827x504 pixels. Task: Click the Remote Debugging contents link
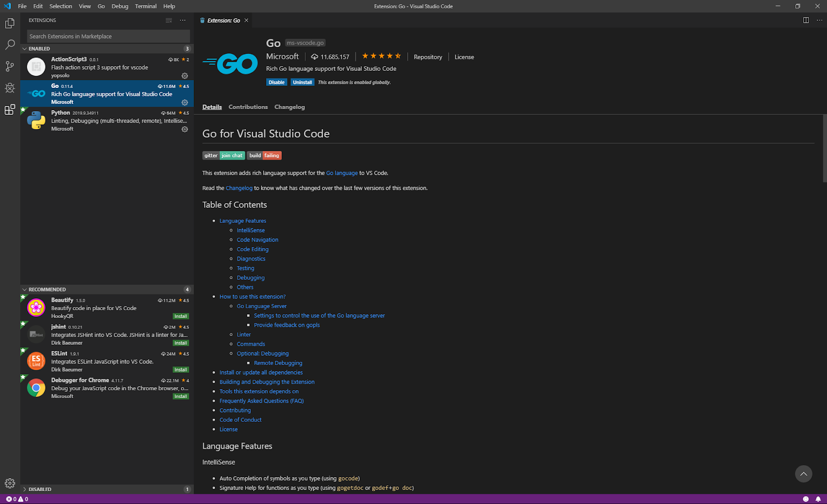pos(278,363)
